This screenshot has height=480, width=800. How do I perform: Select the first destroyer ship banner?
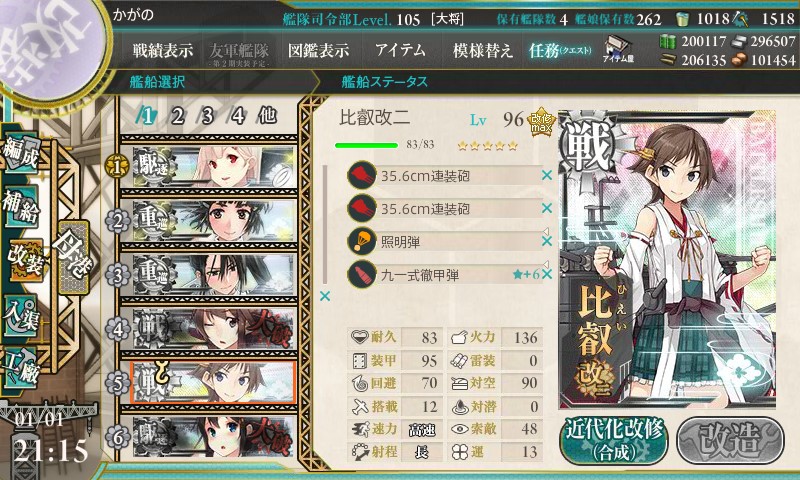click(x=214, y=166)
